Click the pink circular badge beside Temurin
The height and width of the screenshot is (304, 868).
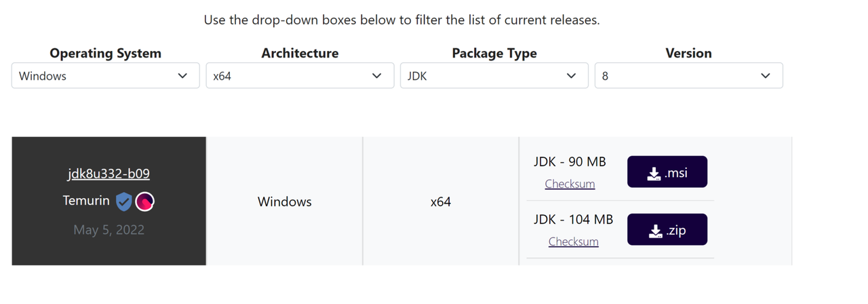point(145,201)
